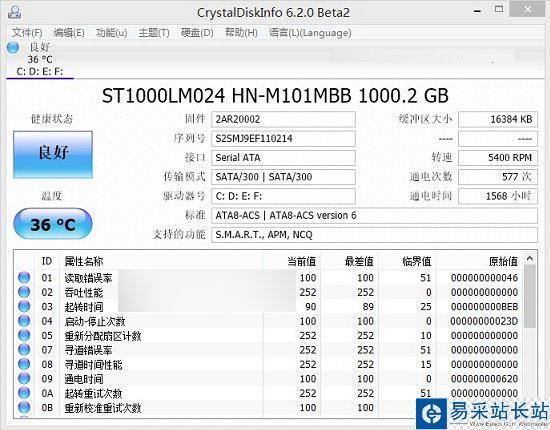
Task: Click the features field S.M.A.R.T., APM, NCQ
Action: (x=374, y=235)
